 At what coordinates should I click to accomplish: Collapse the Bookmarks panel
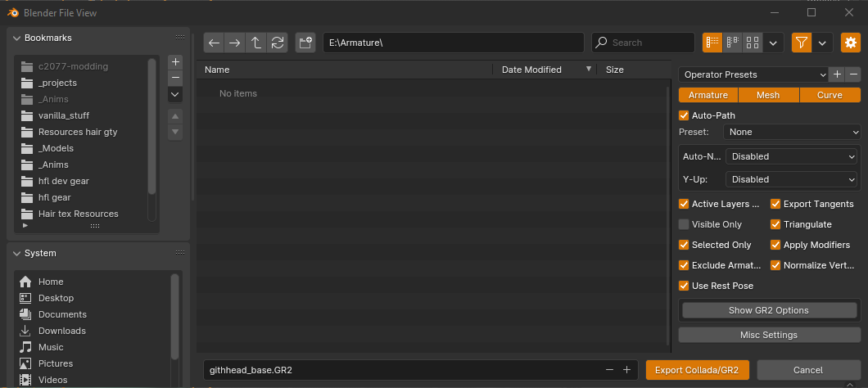[16, 38]
